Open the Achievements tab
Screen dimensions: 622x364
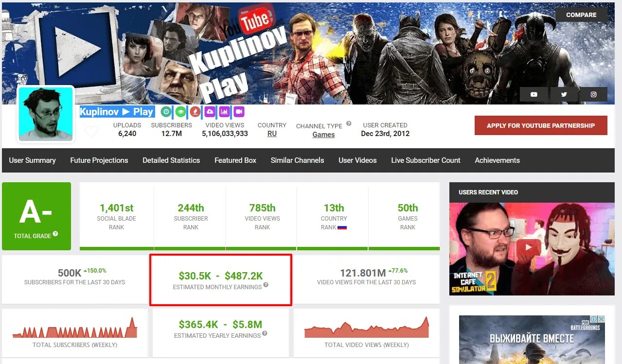[x=497, y=160]
